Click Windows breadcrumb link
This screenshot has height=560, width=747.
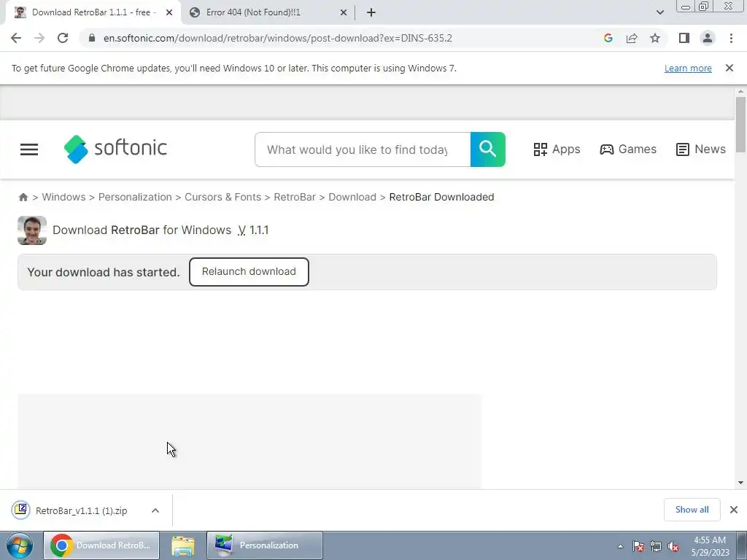point(64,197)
